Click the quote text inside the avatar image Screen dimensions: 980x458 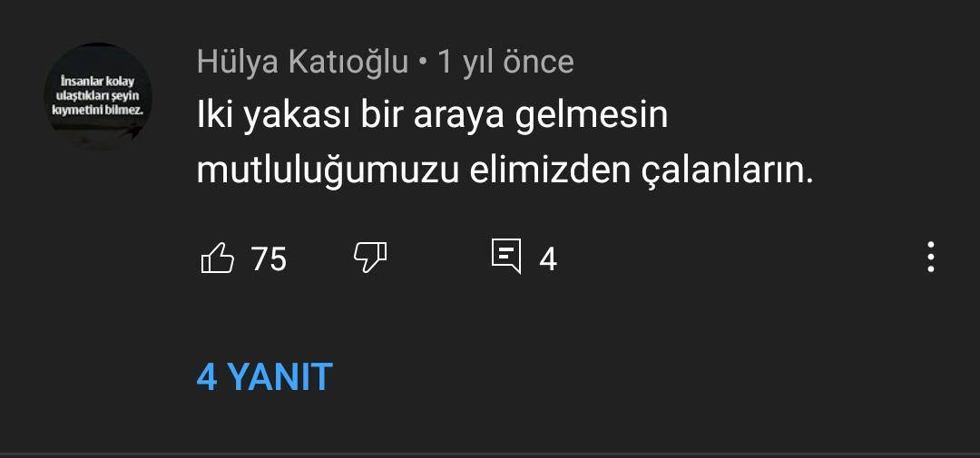[x=97, y=95]
